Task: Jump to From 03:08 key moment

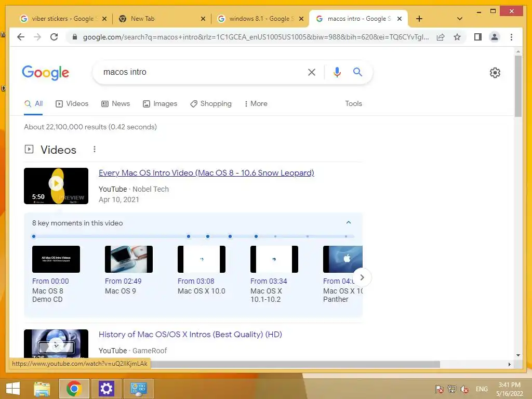Action: [196, 281]
